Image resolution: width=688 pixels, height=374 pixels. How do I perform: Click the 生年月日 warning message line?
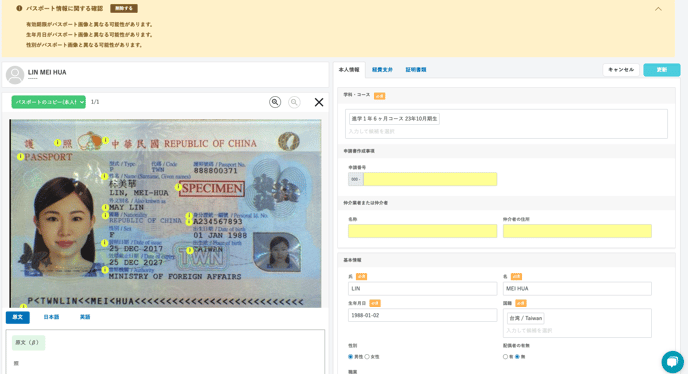[90, 35]
